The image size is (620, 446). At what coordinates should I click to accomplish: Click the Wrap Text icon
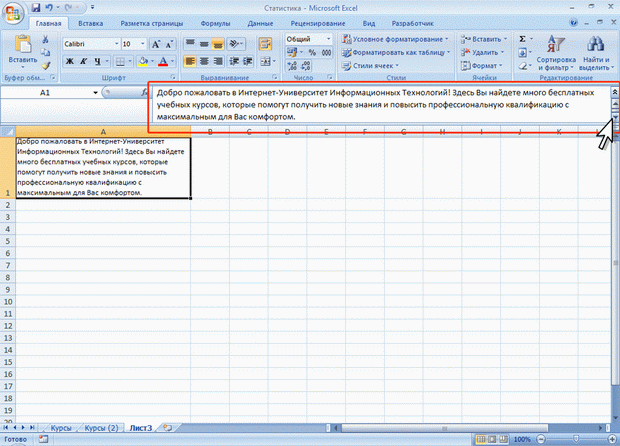pyautogui.click(x=265, y=43)
